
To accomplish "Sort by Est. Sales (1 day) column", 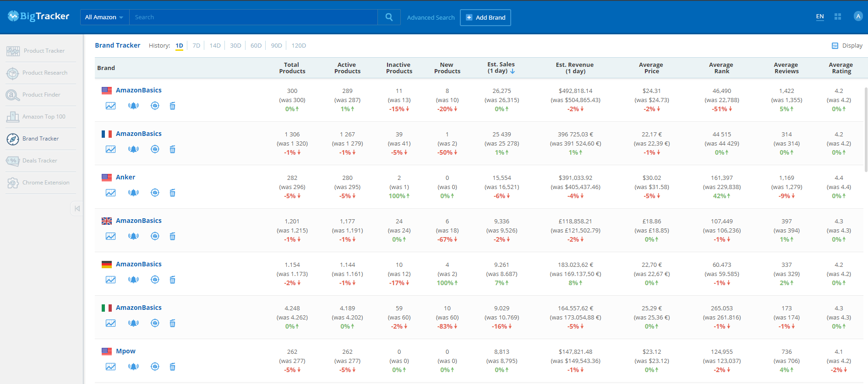I will [x=501, y=68].
